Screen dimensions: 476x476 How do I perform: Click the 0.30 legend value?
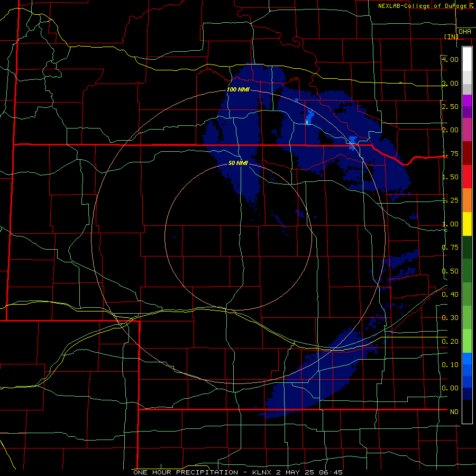[450, 318]
